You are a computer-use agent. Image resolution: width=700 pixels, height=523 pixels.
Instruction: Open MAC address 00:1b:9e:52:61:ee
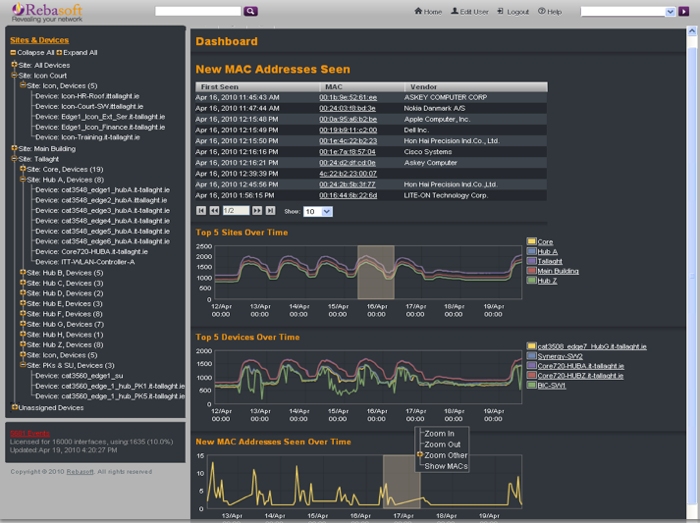(x=348, y=97)
